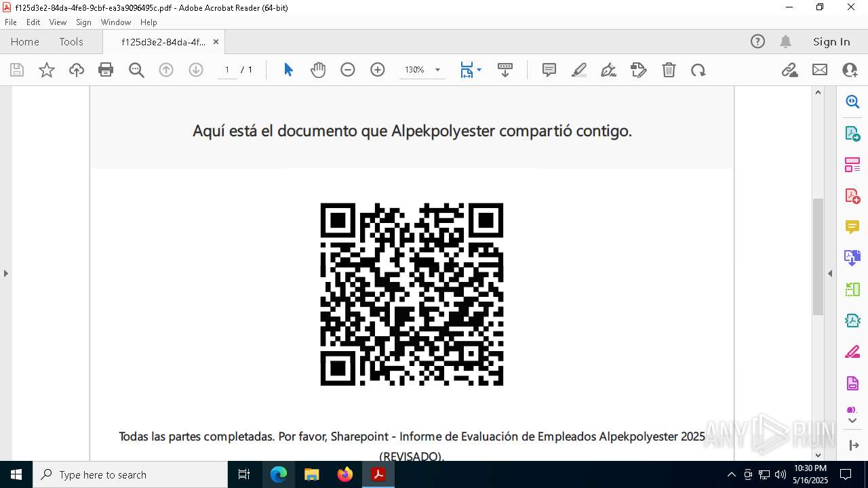Click the taskbar search box
Viewport: 868px width, 488px height.
[130, 474]
